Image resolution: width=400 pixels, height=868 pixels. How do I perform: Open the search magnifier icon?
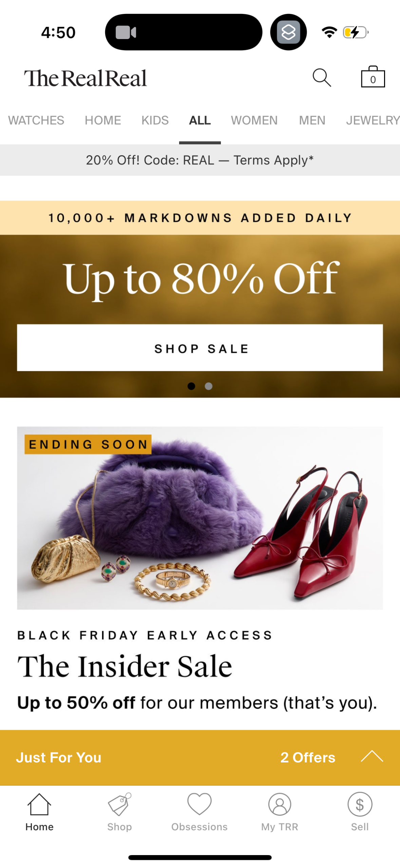pyautogui.click(x=322, y=77)
